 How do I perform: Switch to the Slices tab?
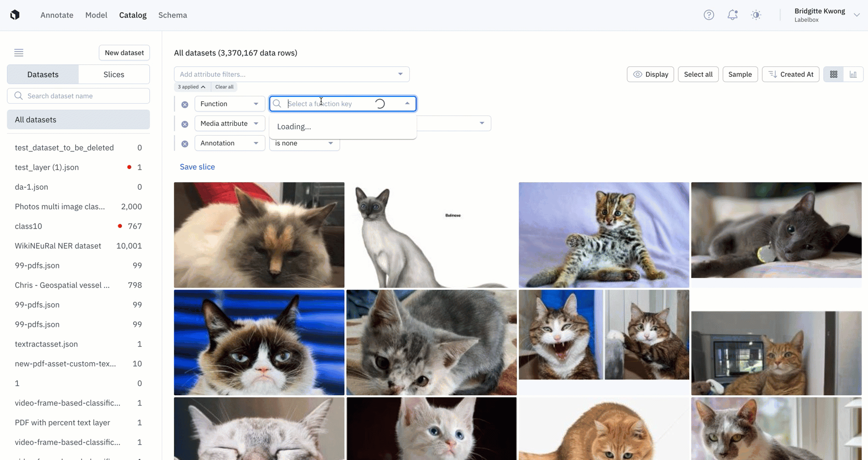114,74
